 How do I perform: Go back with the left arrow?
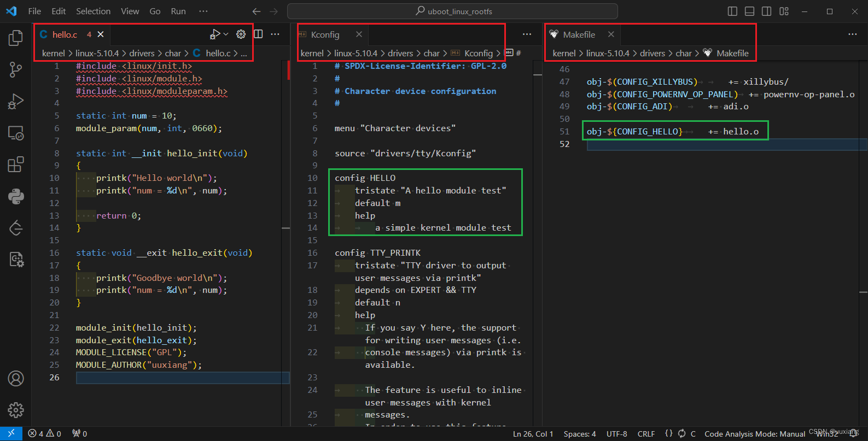point(257,11)
